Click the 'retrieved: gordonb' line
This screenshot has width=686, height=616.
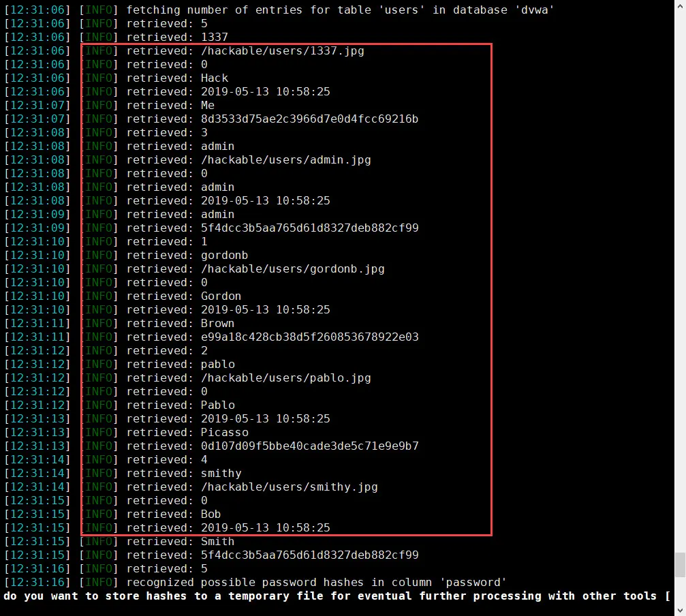click(126, 255)
